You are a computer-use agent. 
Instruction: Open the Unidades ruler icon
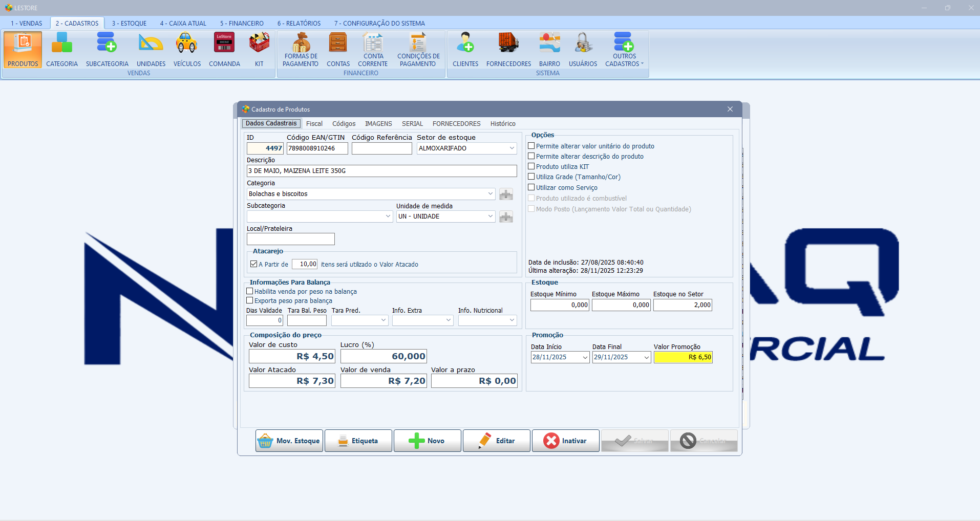pyautogui.click(x=151, y=50)
